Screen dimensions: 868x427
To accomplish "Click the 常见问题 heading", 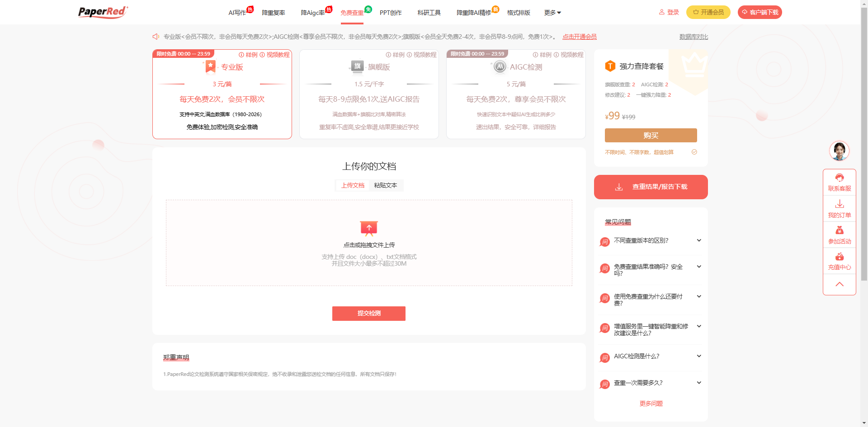I will click(x=618, y=222).
